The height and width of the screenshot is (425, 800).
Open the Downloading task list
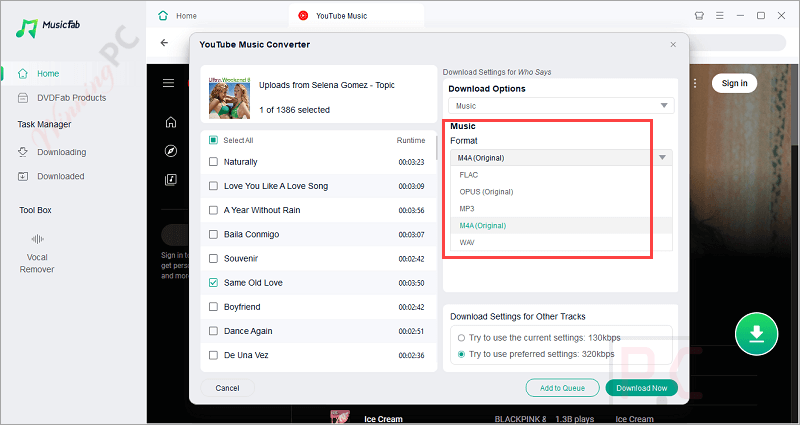tap(52, 152)
